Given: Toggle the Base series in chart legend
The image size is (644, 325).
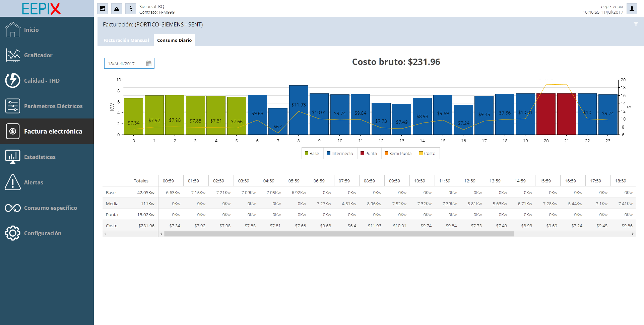Looking at the screenshot, I should (x=312, y=153).
